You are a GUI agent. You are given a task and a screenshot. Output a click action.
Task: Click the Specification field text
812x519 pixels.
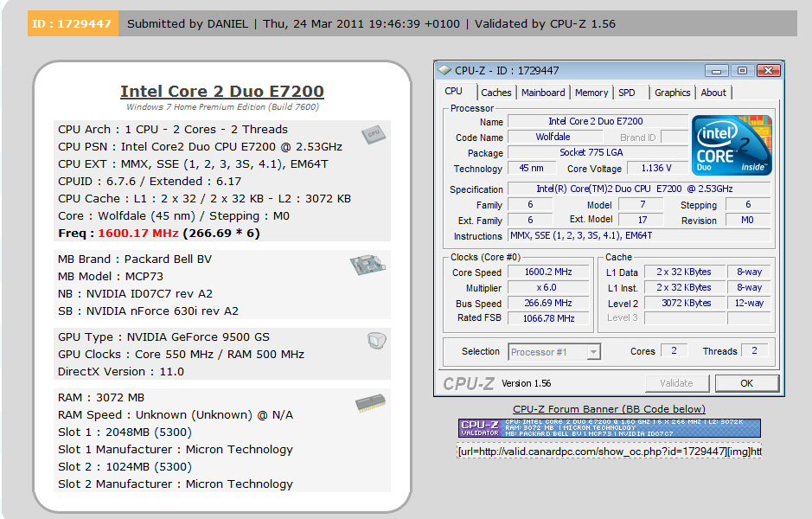(639, 189)
